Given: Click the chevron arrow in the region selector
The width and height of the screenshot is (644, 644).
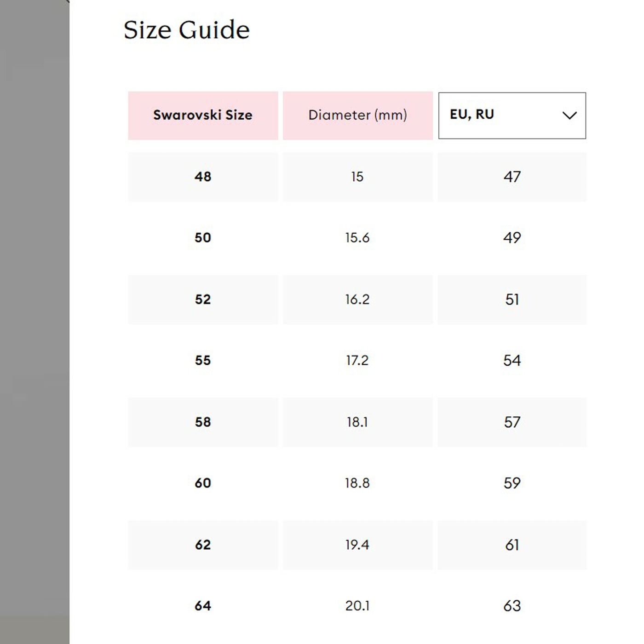Looking at the screenshot, I should pyautogui.click(x=569, y=115).
